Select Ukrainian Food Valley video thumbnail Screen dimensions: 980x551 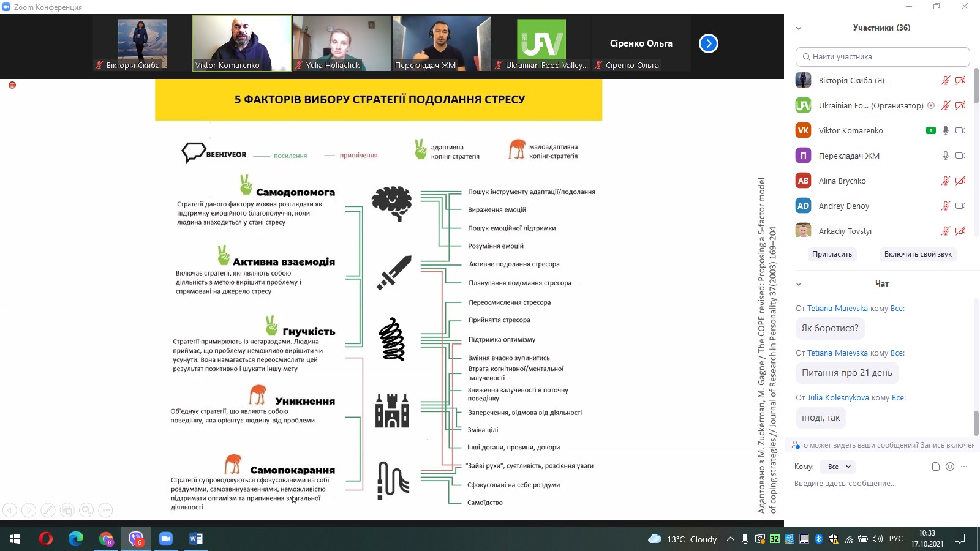[x=541, y=43]
